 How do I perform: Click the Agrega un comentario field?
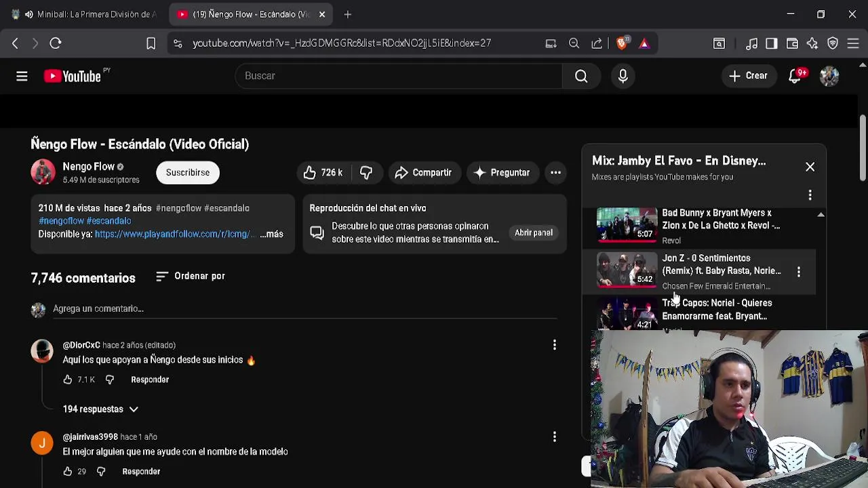(x=305, y=309)
